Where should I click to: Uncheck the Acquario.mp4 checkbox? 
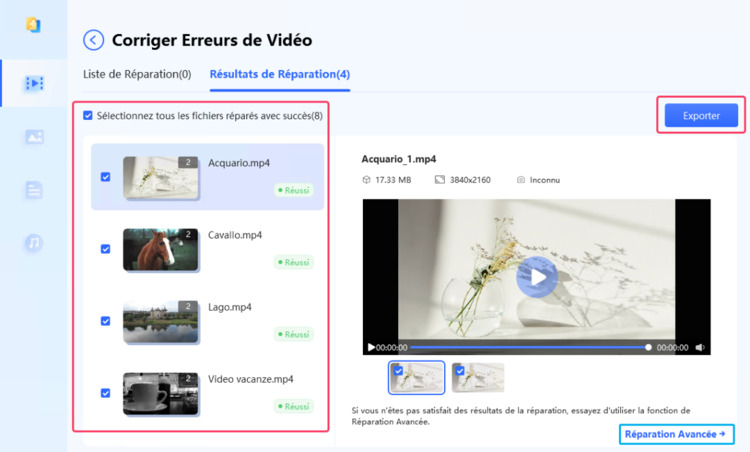pyautogui.click(x=105, y=177)
